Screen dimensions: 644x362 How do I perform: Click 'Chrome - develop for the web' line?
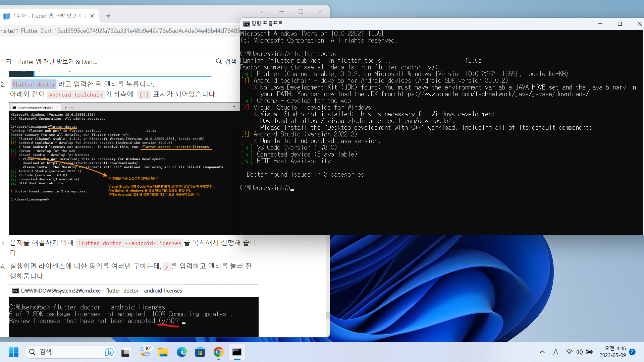point(296,101)
